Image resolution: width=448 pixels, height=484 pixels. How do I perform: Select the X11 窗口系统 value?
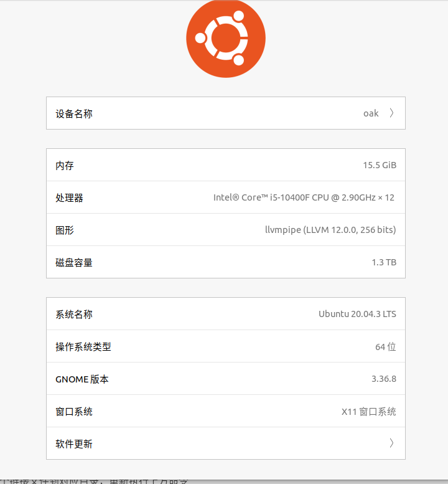pyautogui.click(x=369, y=412)
